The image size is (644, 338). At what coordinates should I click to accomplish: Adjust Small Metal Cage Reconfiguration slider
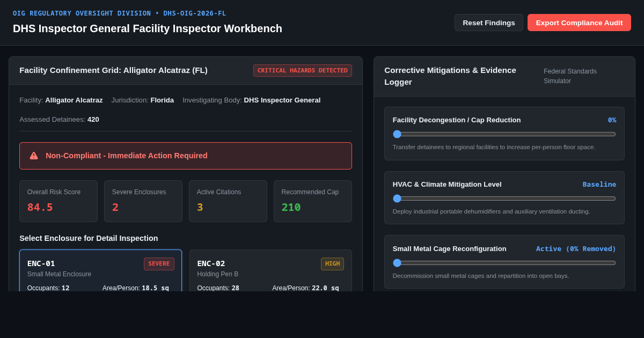pos(504,263)
